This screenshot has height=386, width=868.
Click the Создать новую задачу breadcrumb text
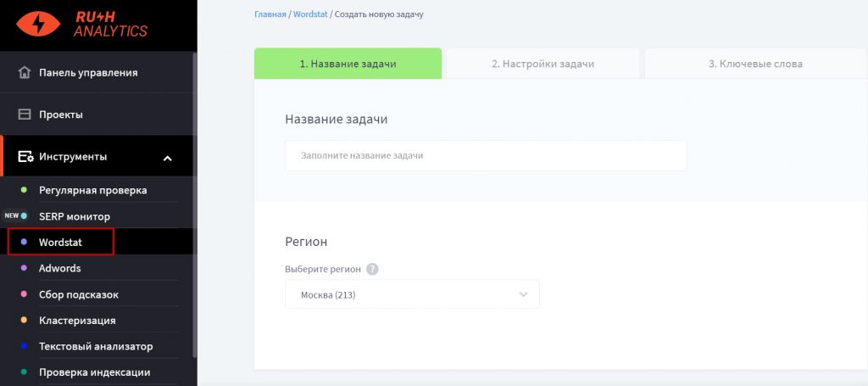click(x=379, y=14)
